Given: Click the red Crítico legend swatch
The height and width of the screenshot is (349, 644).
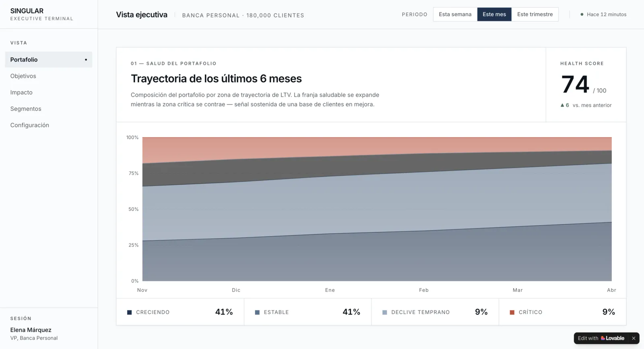Looking at the screenshot, I should (512, 312).
